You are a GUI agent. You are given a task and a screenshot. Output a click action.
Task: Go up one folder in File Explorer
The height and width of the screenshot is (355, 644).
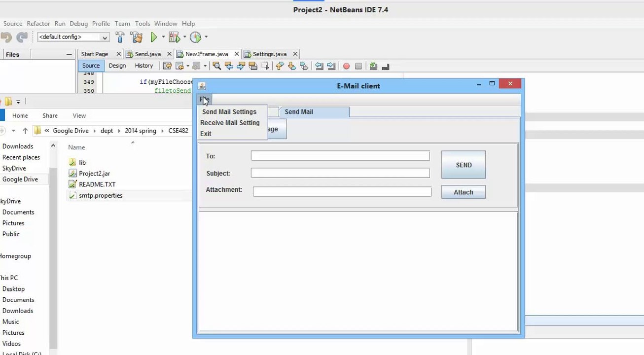(25, 131)
